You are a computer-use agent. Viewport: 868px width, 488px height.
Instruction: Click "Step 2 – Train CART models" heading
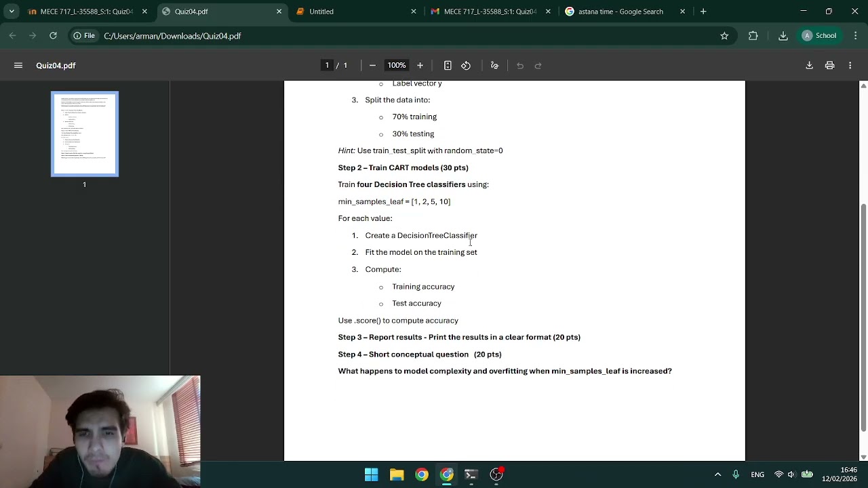[403, 167]
